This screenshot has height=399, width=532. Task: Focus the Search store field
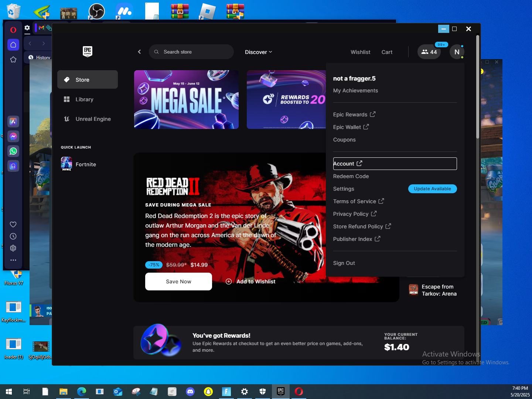pos(191,52)
